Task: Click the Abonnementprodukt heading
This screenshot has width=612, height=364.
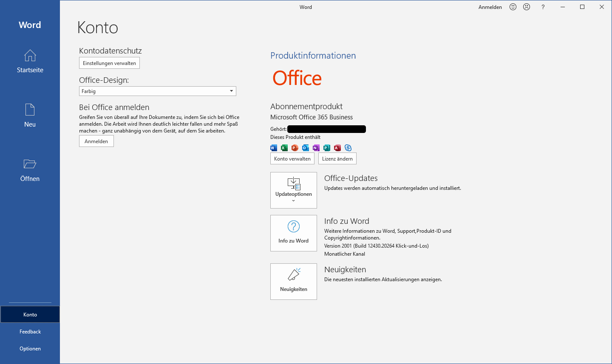Action: coord(306,106)
